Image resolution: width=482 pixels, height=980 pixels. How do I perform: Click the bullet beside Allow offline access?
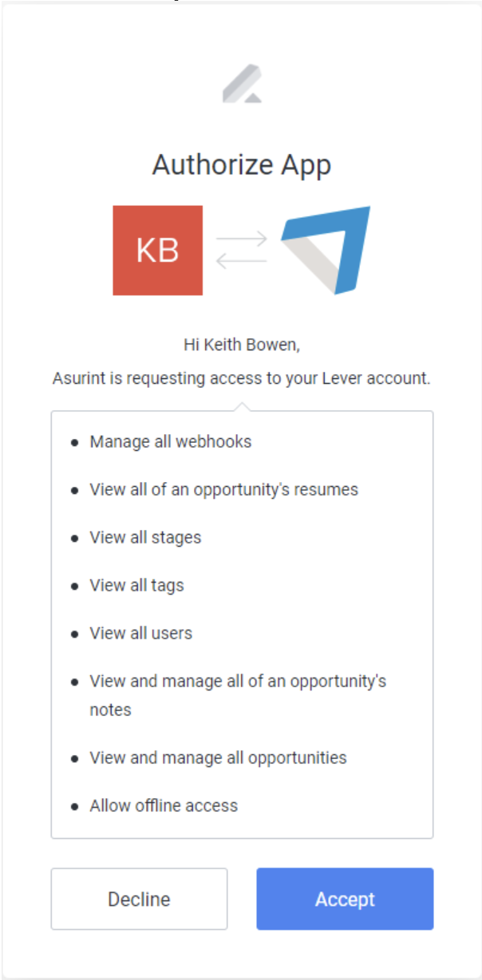tap(75, 806)
